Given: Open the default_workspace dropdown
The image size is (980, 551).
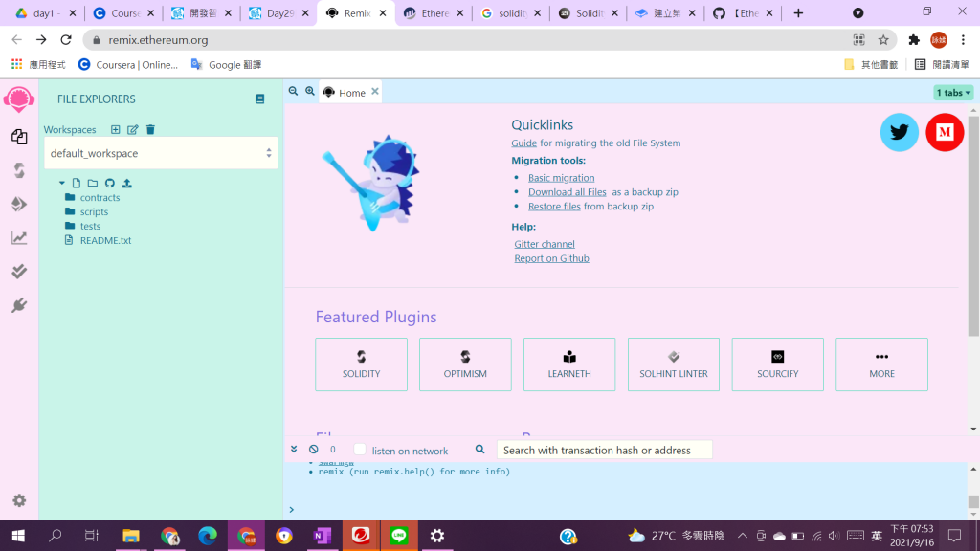Looking at the screenshot, I should (161, 153).
